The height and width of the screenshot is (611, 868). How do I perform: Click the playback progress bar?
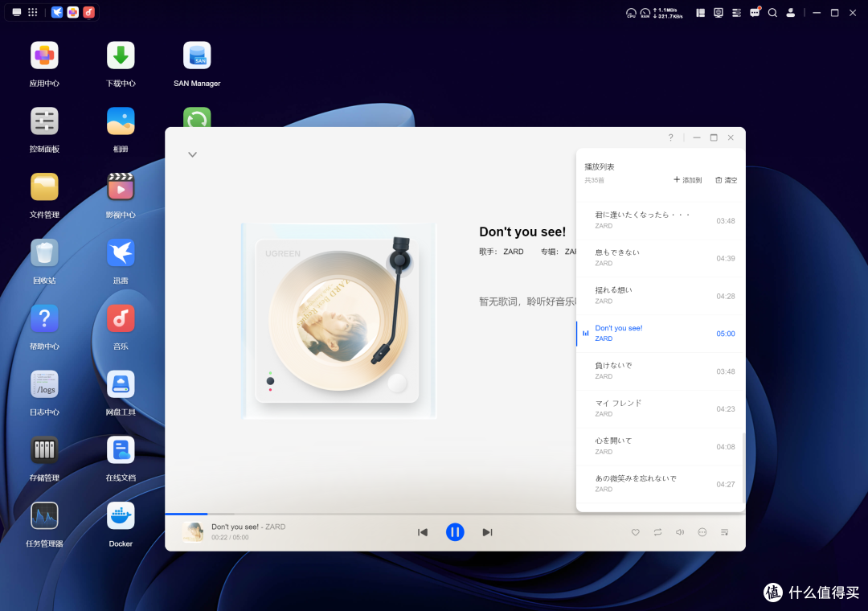(455, 514)
